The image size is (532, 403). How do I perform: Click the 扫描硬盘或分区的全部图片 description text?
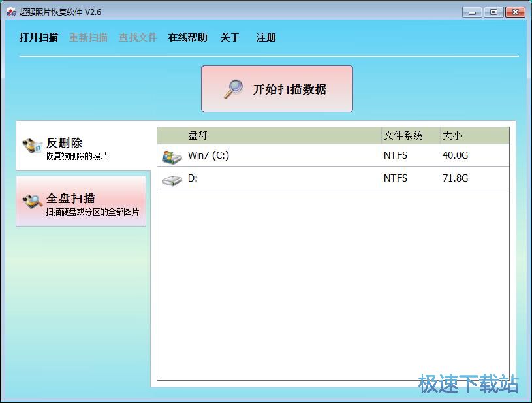coord(92,212)
